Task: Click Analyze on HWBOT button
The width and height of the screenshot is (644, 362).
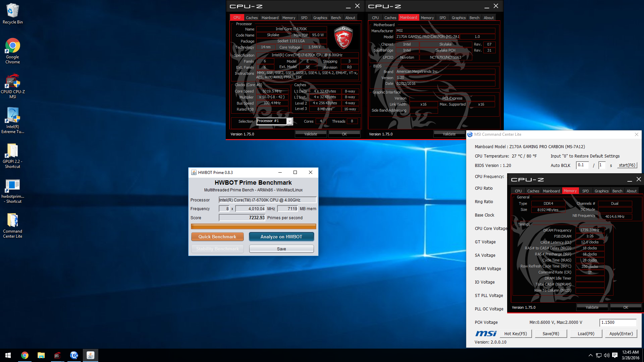Action: [281, 237]
